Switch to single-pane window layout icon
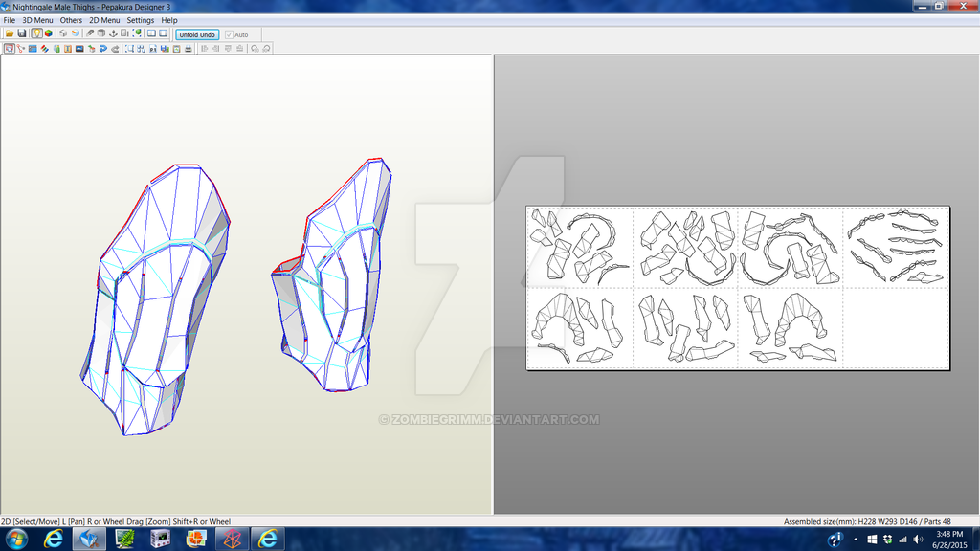 point(163,33)
